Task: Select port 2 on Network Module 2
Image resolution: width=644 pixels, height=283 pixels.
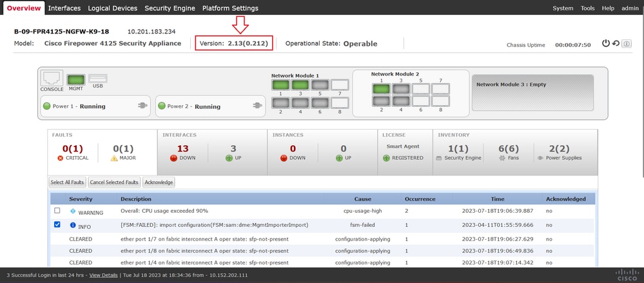Action: pos(381,101)
